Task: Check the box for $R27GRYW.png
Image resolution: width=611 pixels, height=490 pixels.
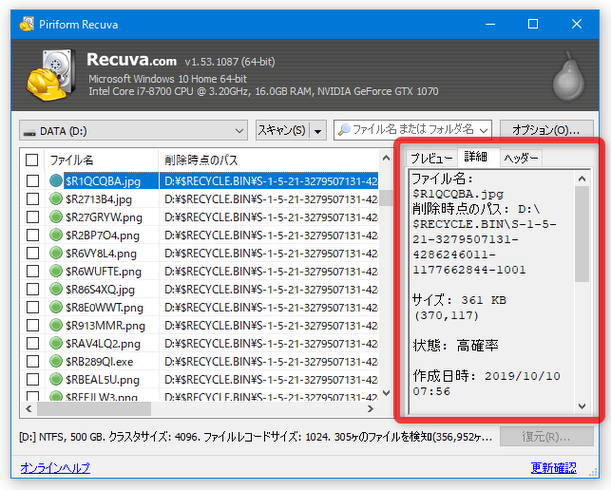Action: pos(33,217)
